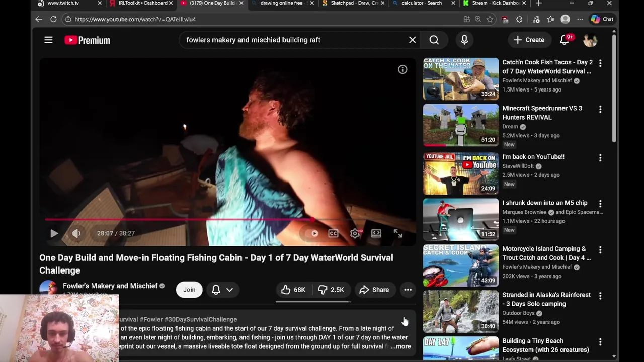The width and height of the screenshot is (644, 362).
Task: Open the YouTube account avatar menu
Action: (x=590, y=40)
